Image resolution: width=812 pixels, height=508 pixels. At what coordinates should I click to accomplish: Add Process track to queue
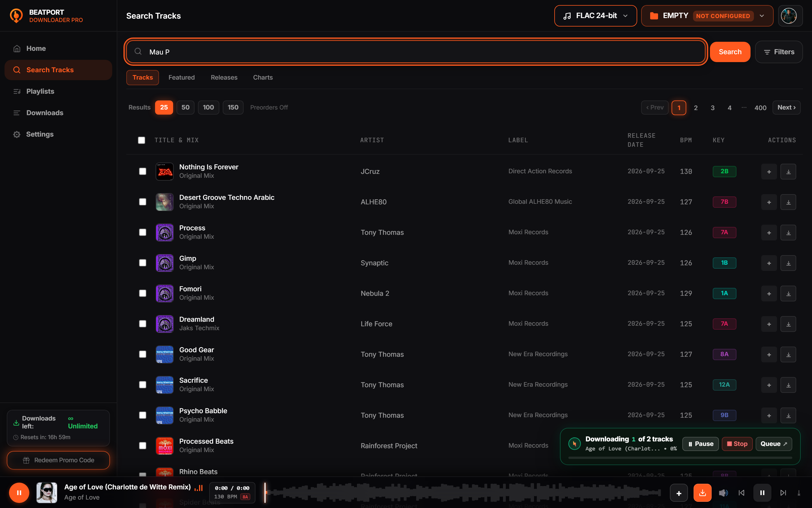769,233
